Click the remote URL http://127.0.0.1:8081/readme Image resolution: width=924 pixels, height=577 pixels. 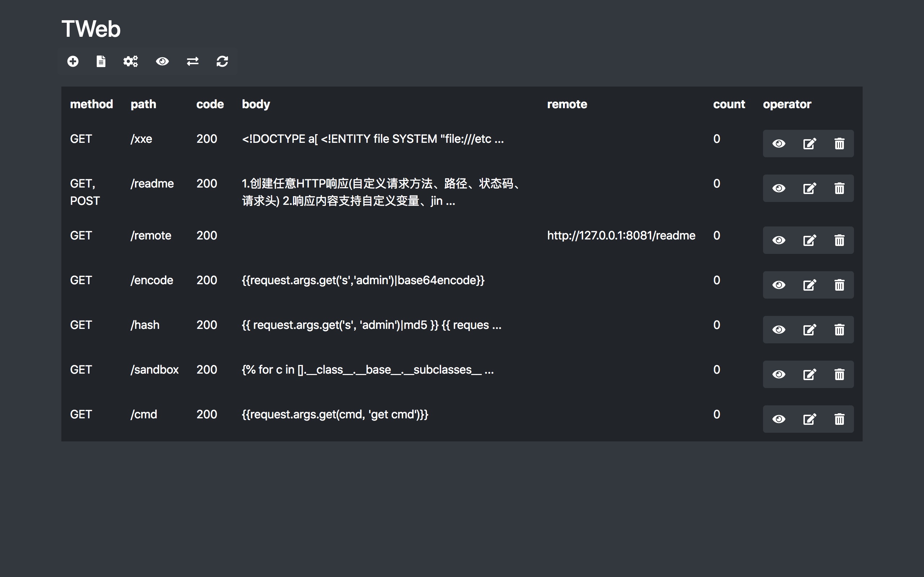tap(621, 235)
